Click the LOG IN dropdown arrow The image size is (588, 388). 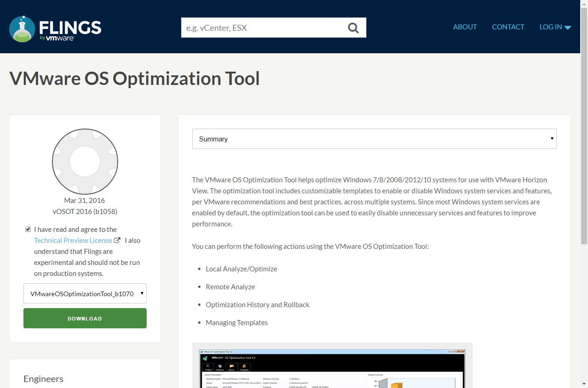coord(568,28)
